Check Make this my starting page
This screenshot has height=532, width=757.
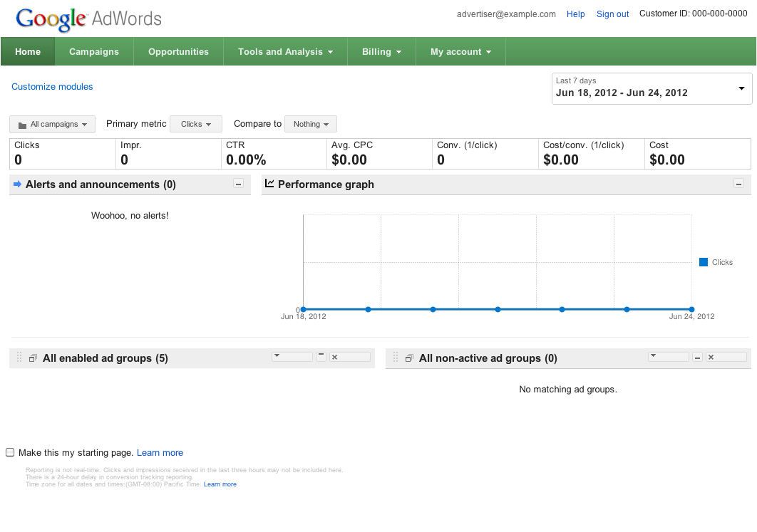tap(10, 453)
